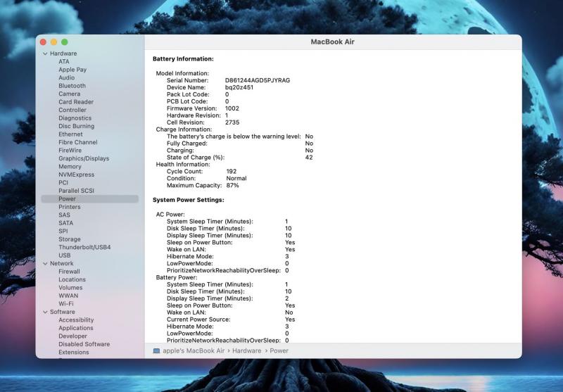Open the USB entry in the sidebar

pos(65,255)
